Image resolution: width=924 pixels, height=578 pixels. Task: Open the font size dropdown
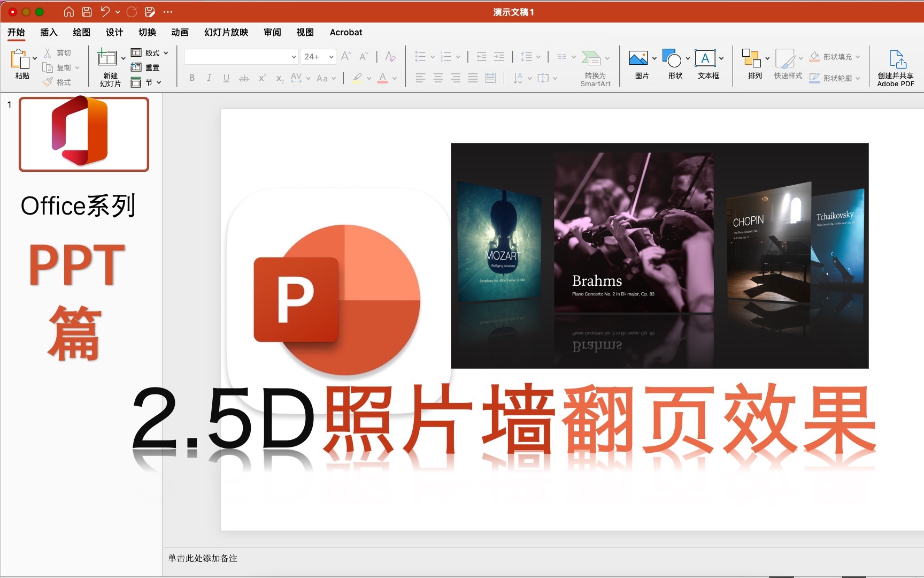pos(331,56)
